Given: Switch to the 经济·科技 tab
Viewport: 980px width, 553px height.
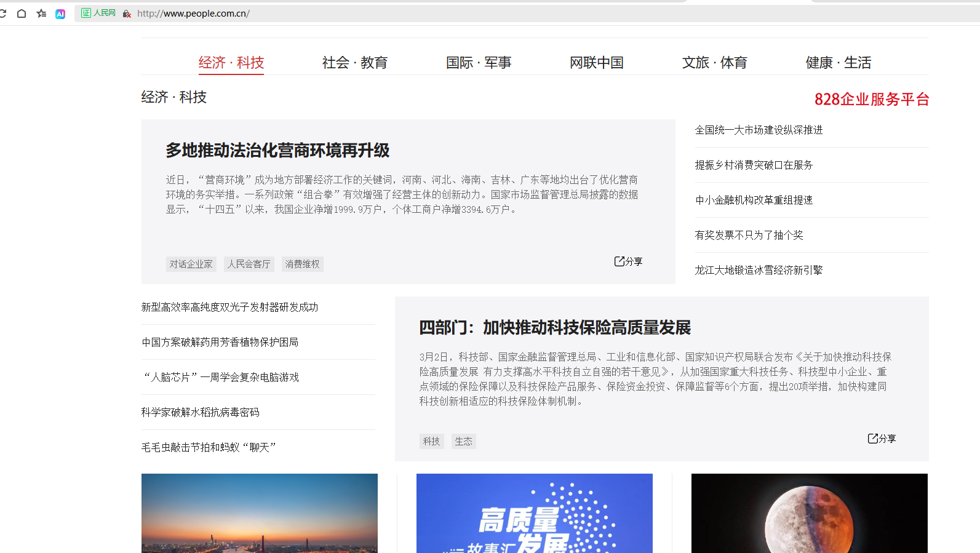Looking at the screenshot, I should tap(231, 63).
